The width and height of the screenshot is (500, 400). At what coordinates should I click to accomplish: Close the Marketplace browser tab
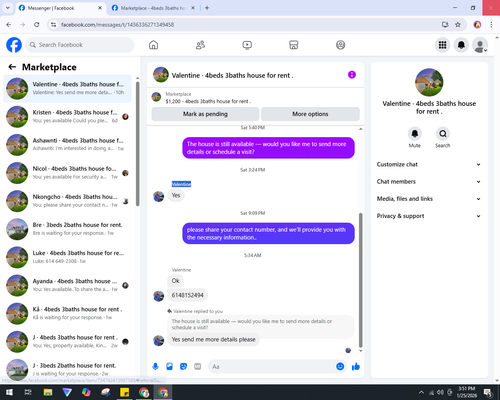193,8
